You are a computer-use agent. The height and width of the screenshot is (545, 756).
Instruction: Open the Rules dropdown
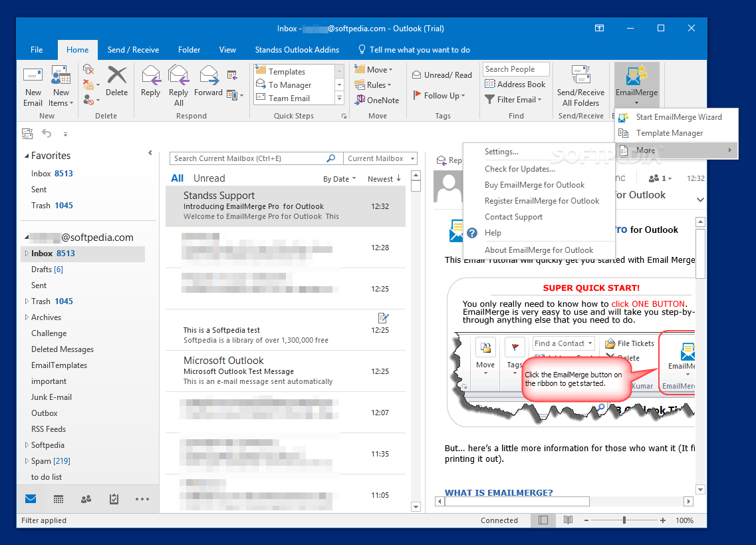pos(373,85)
